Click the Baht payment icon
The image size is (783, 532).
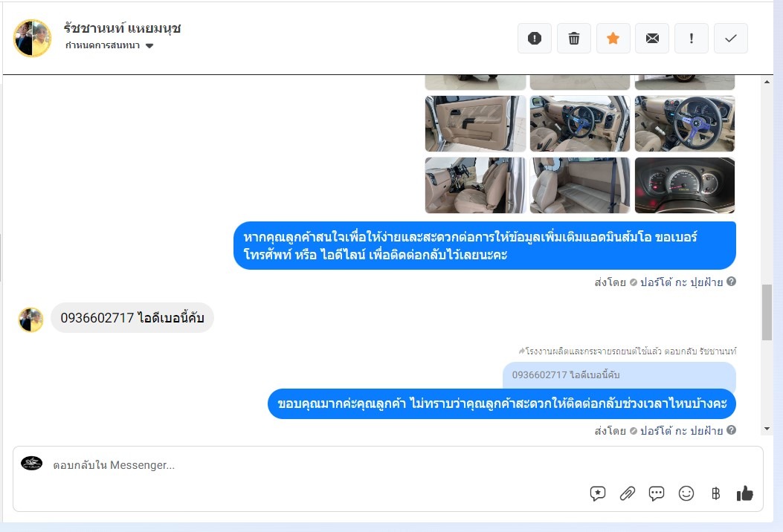tap(715, 493)
